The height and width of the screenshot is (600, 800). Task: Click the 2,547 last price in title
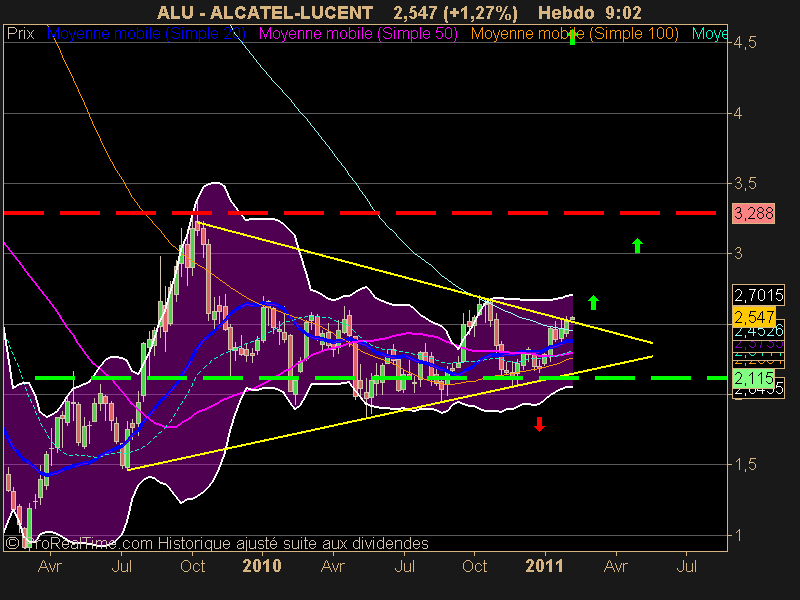(x=415, y=13)
